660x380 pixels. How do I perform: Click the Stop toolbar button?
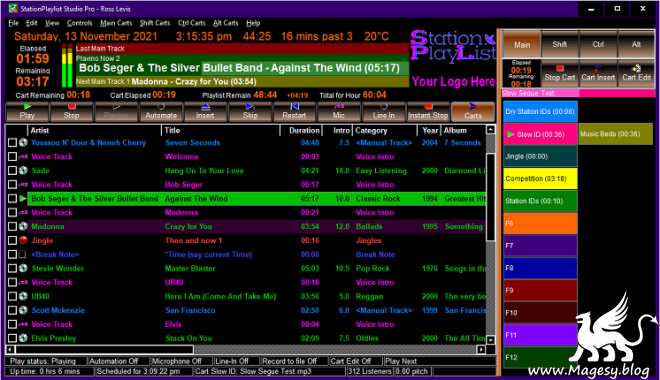72,112
